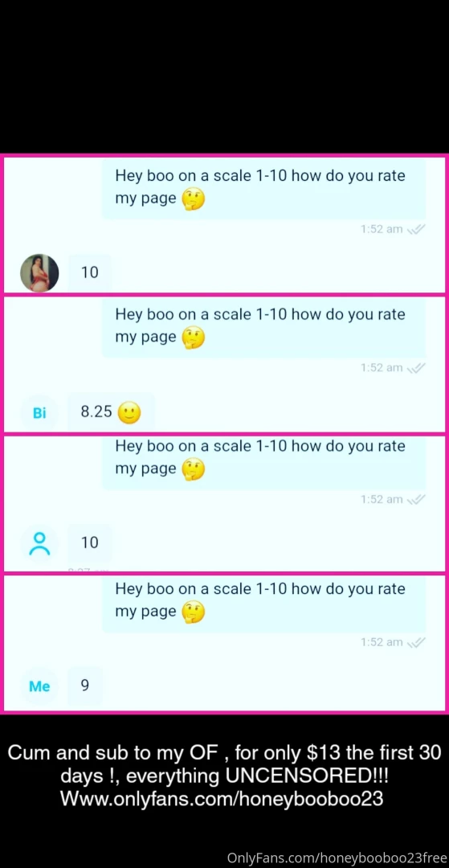Screen dimensions: 449x868
Task: Open the generic person silhouette avatar
Action: (39, 543)
